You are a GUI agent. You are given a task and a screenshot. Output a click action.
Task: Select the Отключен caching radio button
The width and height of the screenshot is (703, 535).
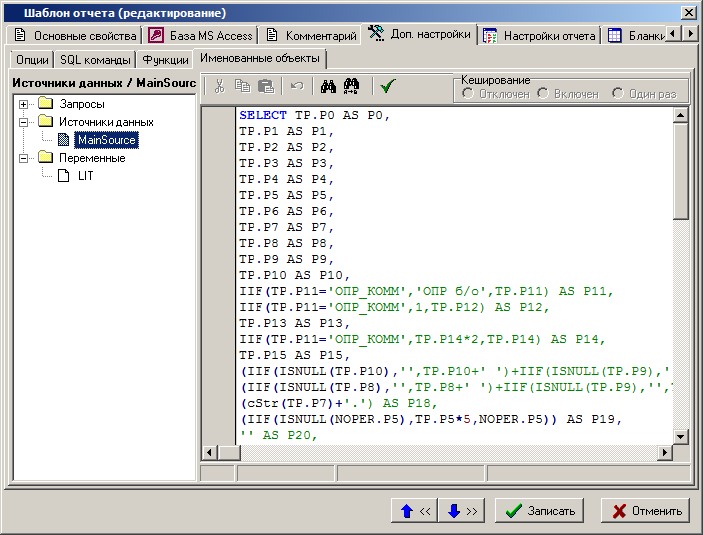467,93
